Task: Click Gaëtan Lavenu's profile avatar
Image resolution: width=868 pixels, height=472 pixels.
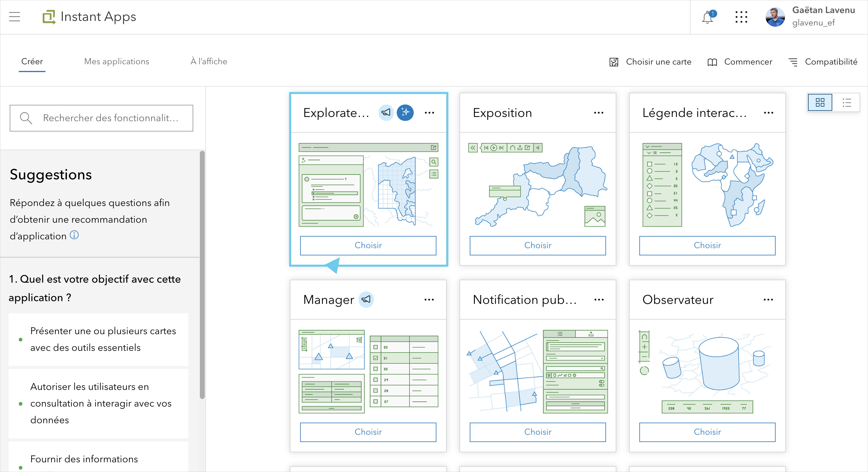Action: (775, 17)
